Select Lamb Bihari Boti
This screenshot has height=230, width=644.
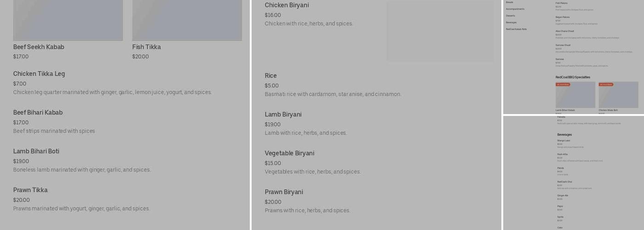(x=36, y=151)
